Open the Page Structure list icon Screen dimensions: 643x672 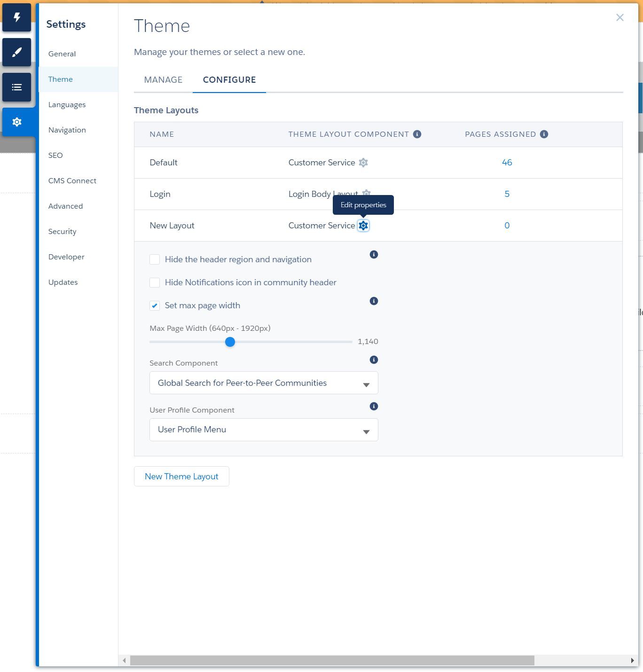pos(17,87)
